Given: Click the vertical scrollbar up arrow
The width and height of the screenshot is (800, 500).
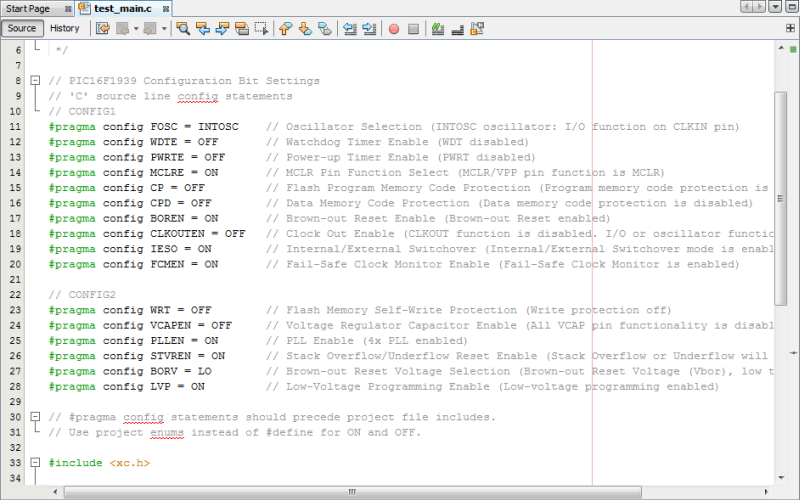Looking at the screenshot, I should [x=781, y=47].
